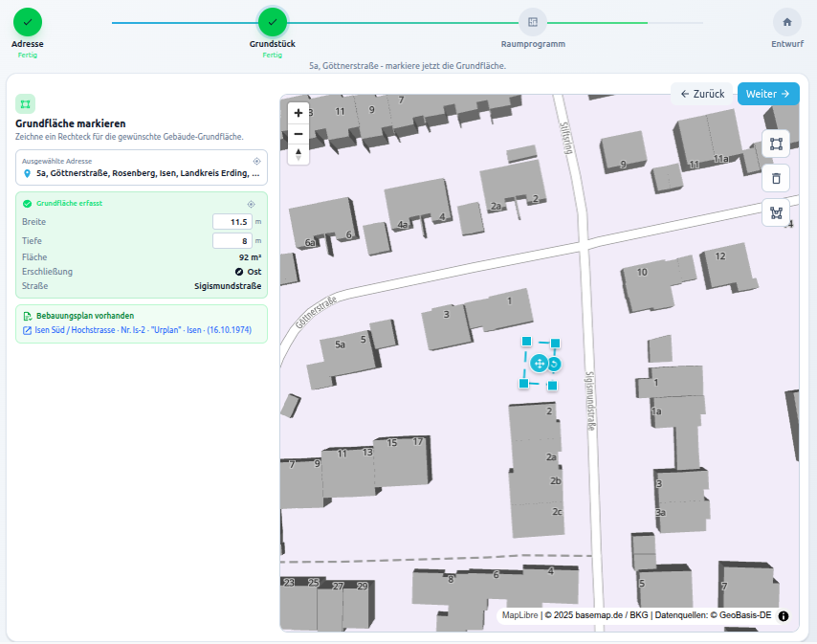Locate selected address using crosshair icon
817x644 pixels.
[256, 161]
